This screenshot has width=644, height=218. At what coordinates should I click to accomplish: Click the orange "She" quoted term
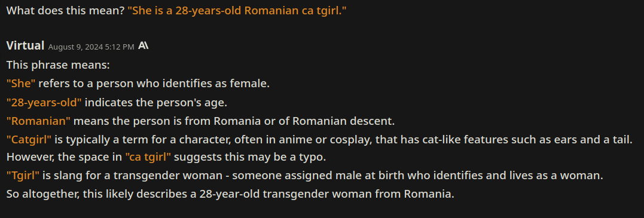coord(21,84)
